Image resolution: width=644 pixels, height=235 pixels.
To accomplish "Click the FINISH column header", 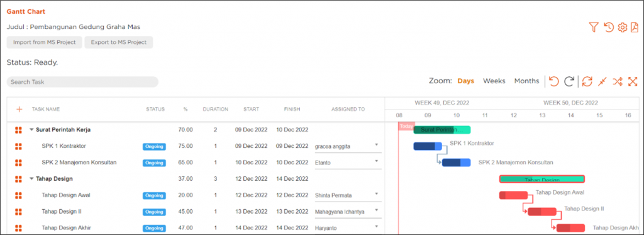I will (292, 109).
